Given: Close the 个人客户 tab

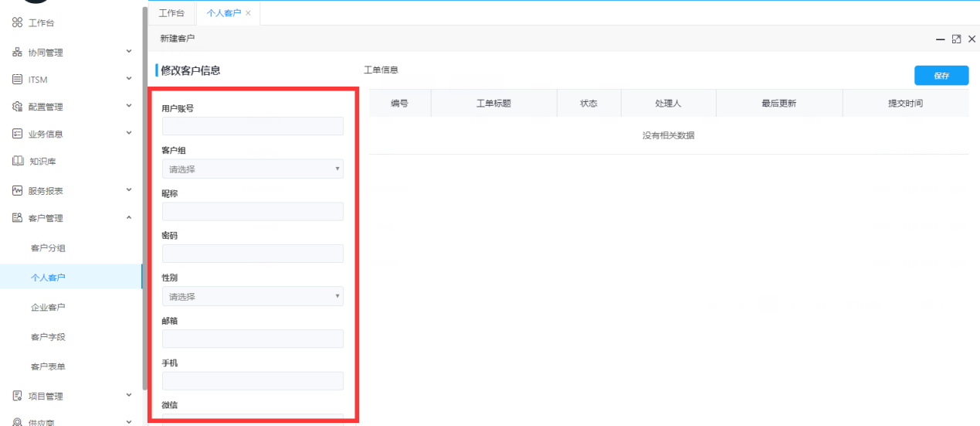Looking at the screenshot, I should [248, 13].
